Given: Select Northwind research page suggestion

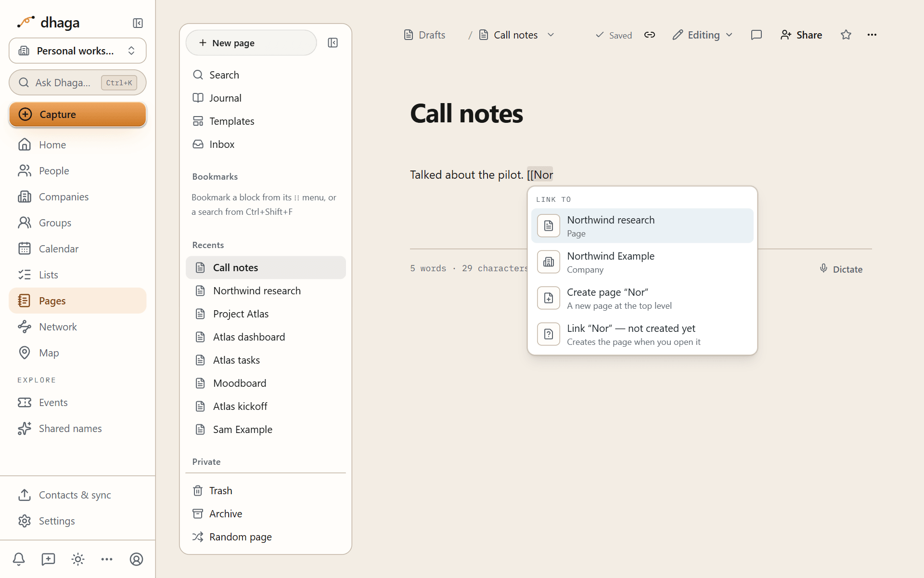Looking at the screenshot, I should point(642,226).
